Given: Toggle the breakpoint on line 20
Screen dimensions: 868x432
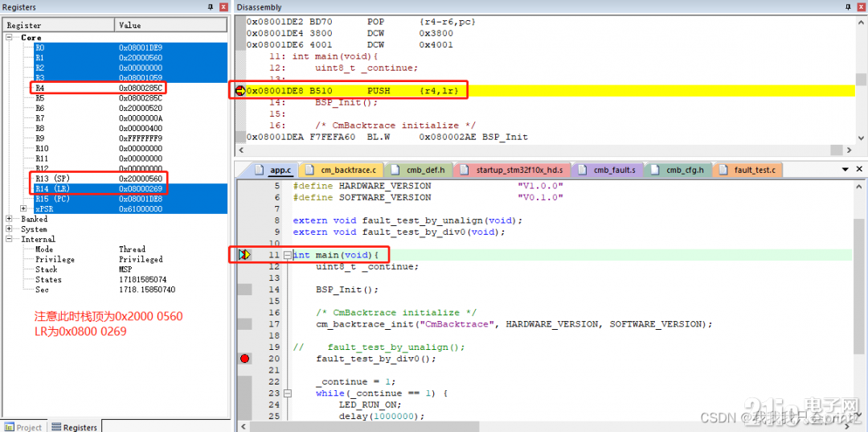Looking at the screenshot, I should coord(244,359).
